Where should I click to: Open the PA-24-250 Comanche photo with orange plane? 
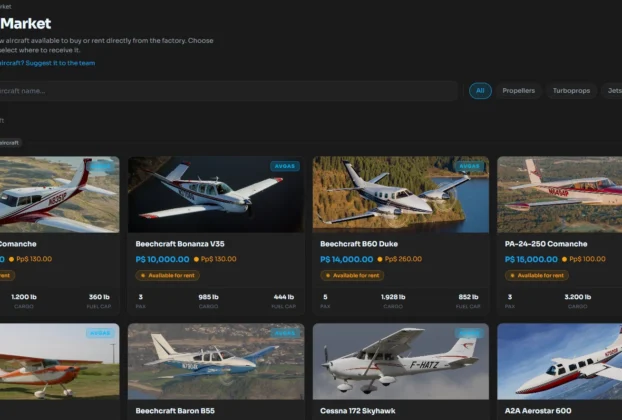click(560, 194)
